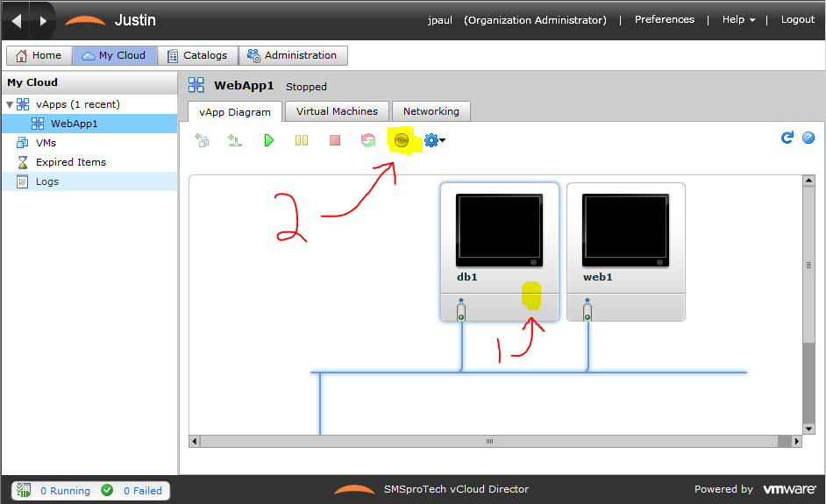Viewport: 826px width, 504px height.
Task: Open the My Cloud tab
Action: [115, 55]
